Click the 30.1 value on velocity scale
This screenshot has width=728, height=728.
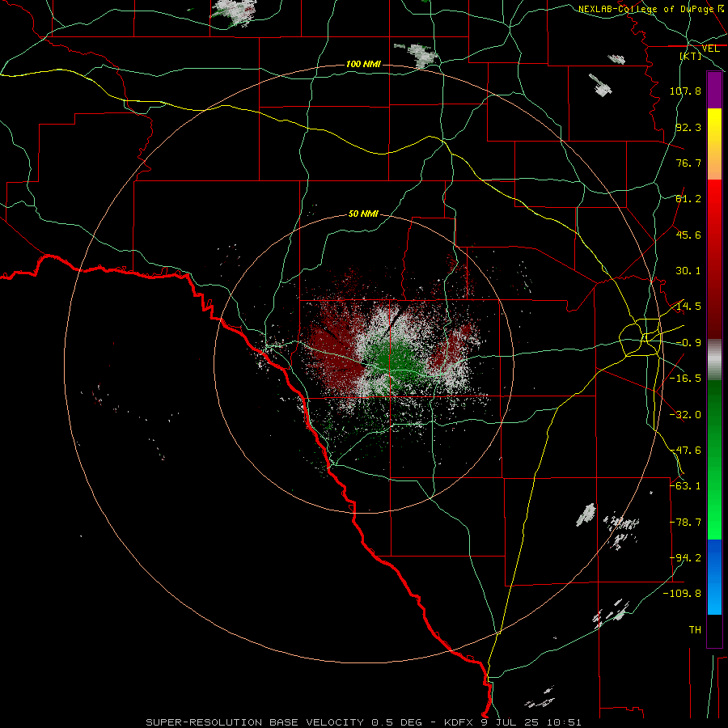(688, 271)
